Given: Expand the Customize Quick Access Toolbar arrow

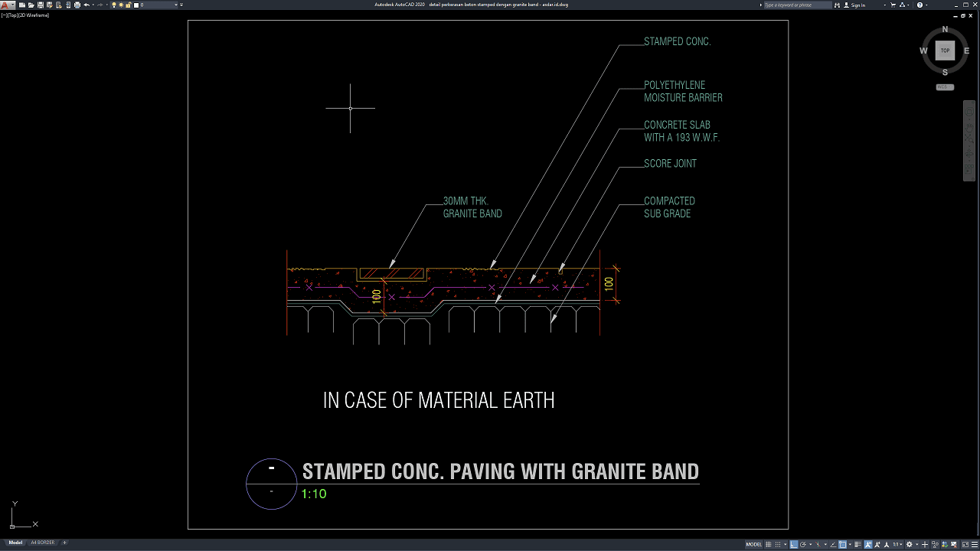Looking at the screenshot, I should point(183,5).
